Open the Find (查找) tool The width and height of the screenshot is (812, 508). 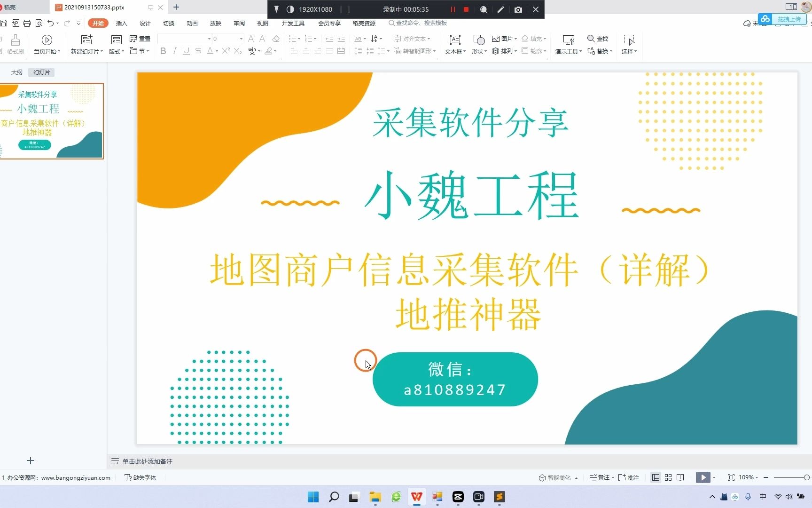(597, 39)
